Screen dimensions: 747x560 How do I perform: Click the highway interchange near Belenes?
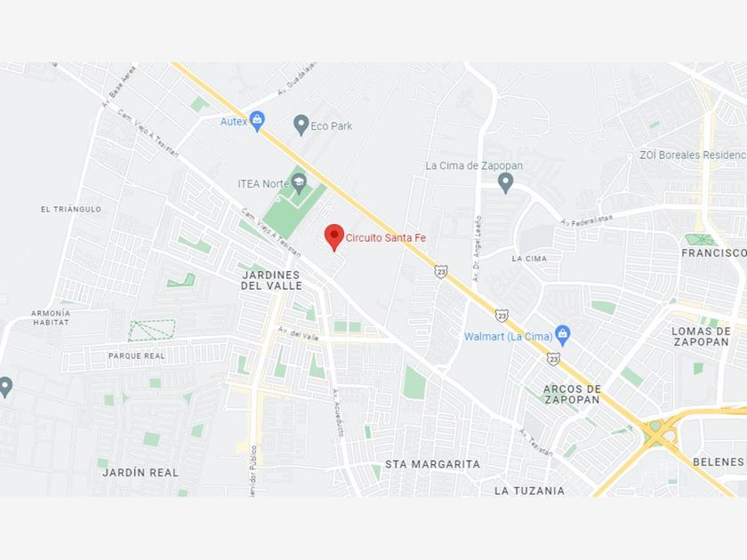pos(659,431)
